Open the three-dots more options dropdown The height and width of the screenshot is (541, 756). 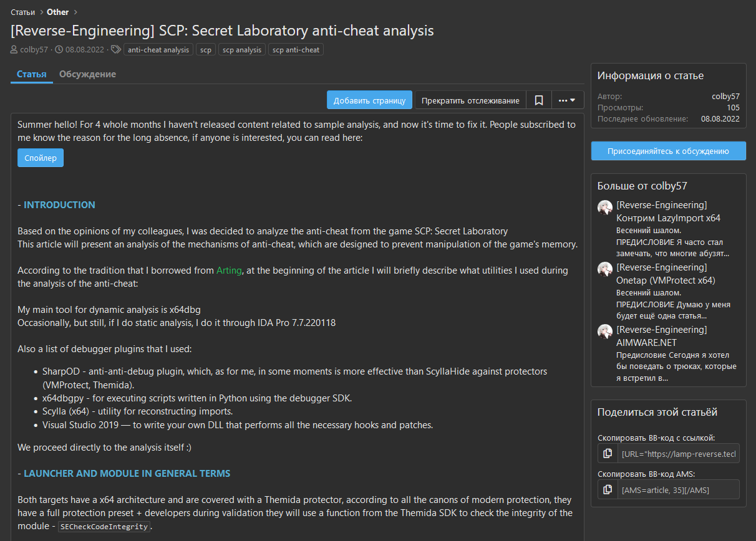pyautogui.click(x=567, y=100)
